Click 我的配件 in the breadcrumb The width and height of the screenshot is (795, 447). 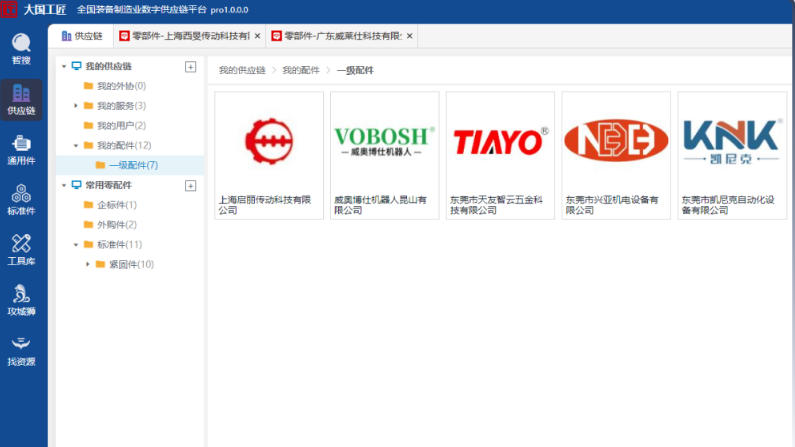[299, 71]
